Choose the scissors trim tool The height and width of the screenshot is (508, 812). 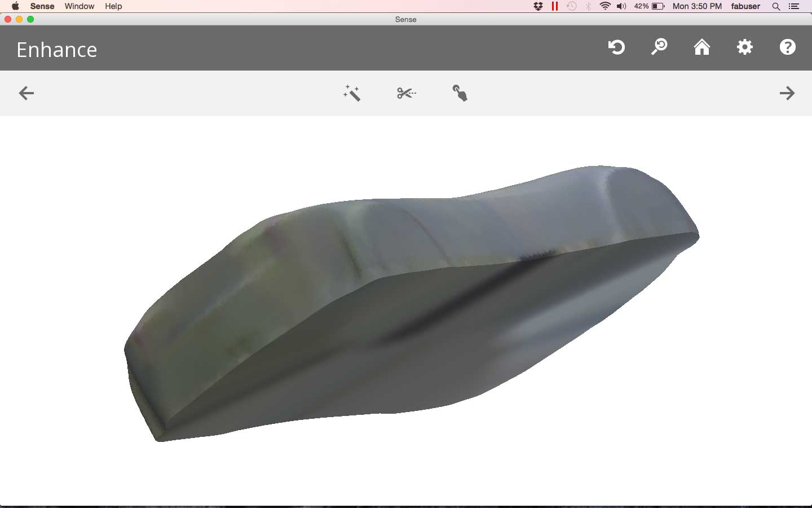tap(406, 93)
